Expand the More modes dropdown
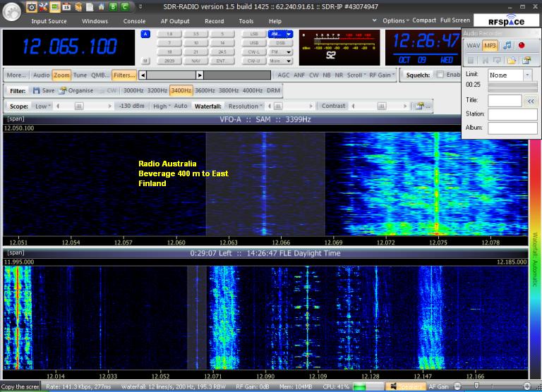The height and width of the screenshot is (392, 542). point(289,61)
